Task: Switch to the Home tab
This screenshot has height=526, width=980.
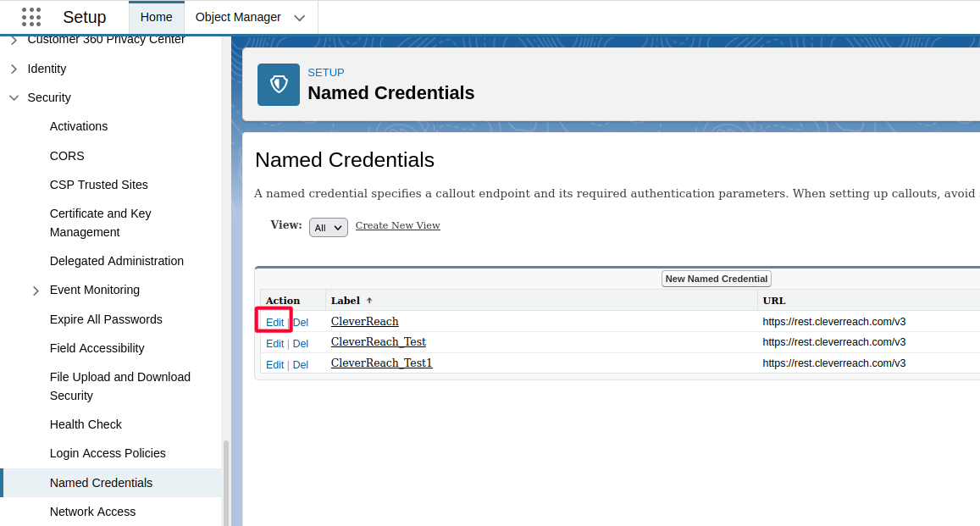Action: 156,18
